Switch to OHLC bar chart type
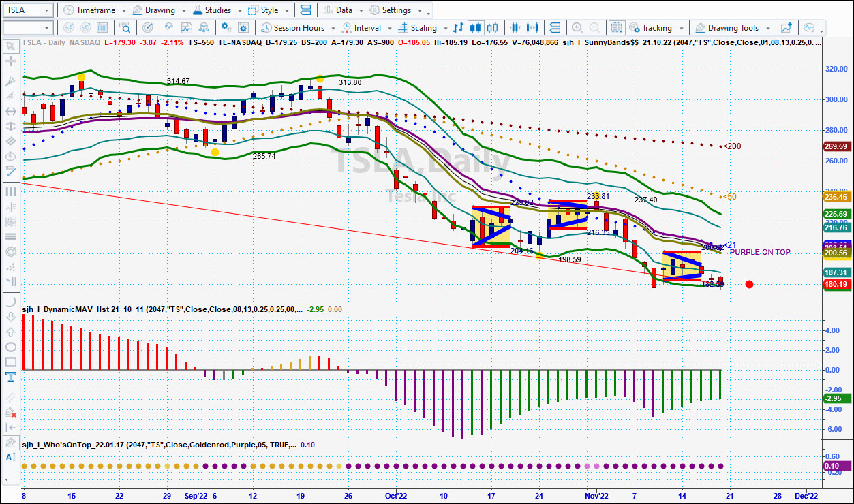Image resolution: width=854 pixels, height=504 pixels. point(458,28)
